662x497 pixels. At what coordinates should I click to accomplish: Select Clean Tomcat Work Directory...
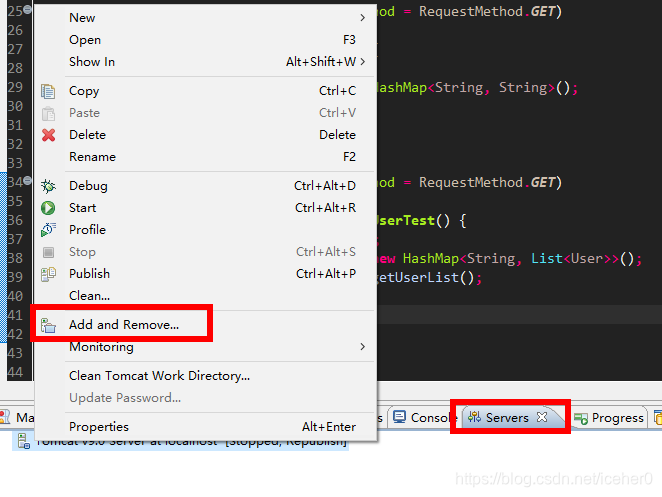click(205, 376)
